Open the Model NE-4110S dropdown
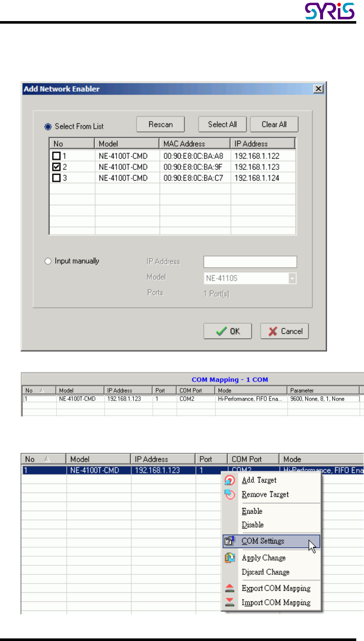Screen dimensions: 364x641 pos(292,278)
